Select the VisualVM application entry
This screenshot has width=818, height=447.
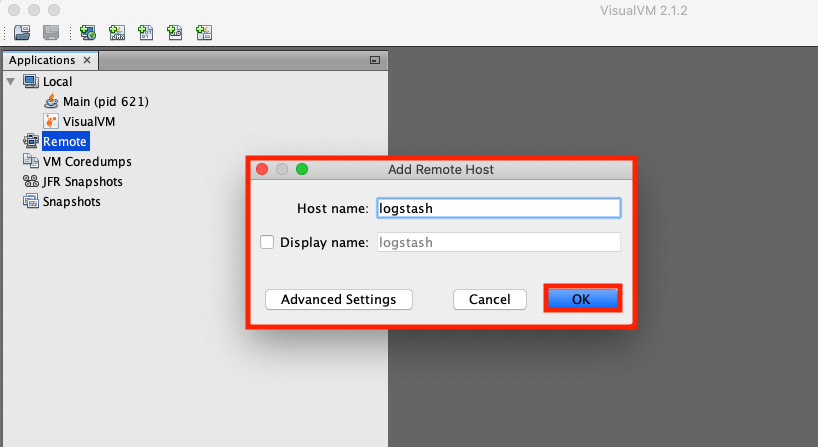point(89,122)
